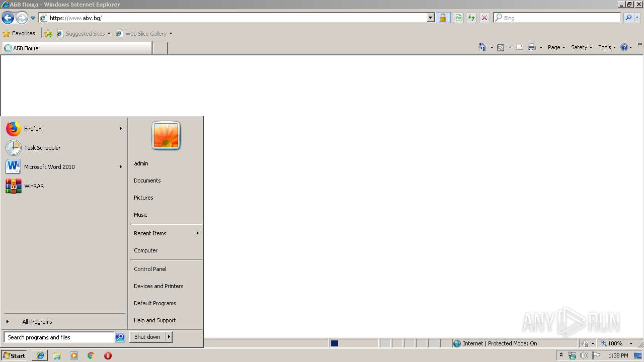
Task: Open the Favorites star button
Action: point(19,33)
